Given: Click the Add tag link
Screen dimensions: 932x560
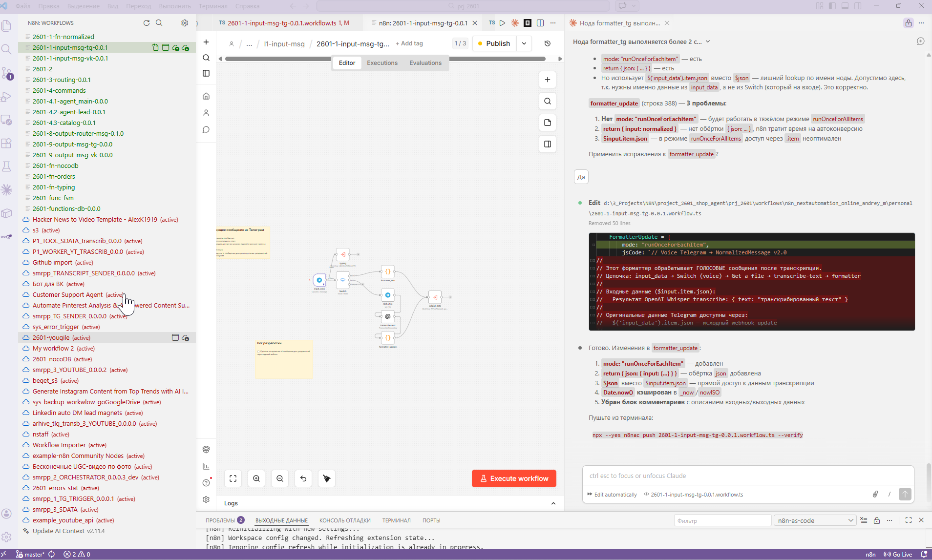Looking at the screenshot, I should point(409,43).
